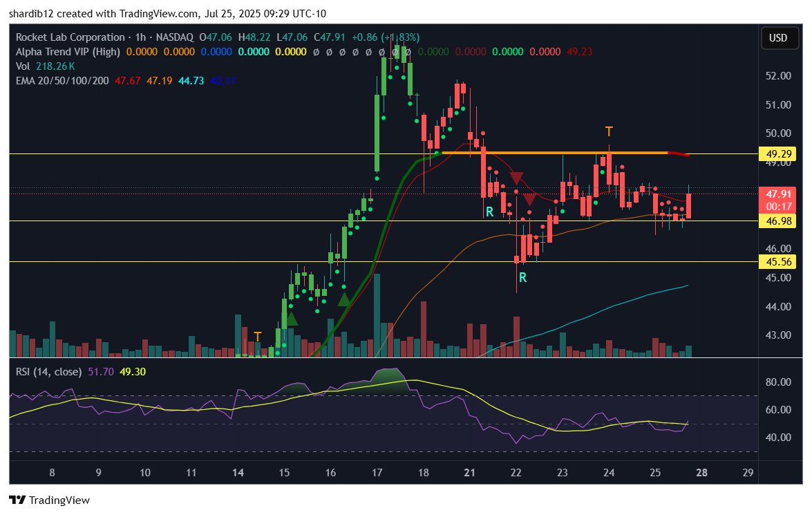The width and height of the screenshot is (812, 515).
Task: Select the larger red down-triangle signal
Action: pos(516,178)
